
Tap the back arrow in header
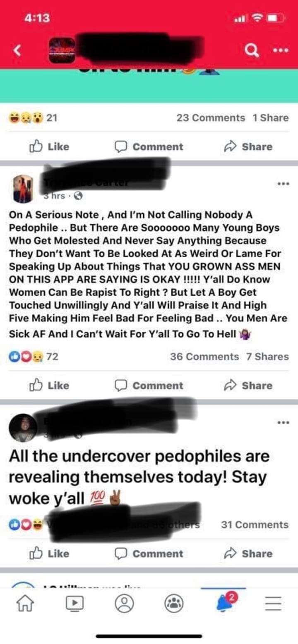pyautogui.click(x=17, y=50)
